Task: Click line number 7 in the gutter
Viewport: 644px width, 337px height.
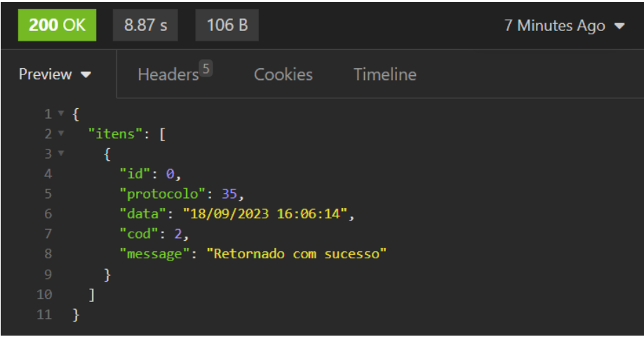Action: (48, 234)
